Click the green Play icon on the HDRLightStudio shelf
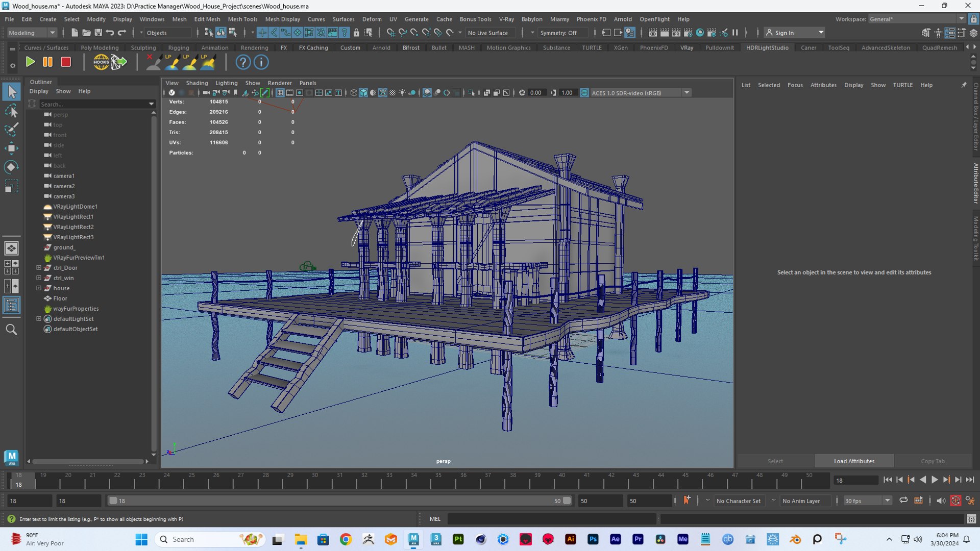The image size is (980, 551). [x=30, y=62]
